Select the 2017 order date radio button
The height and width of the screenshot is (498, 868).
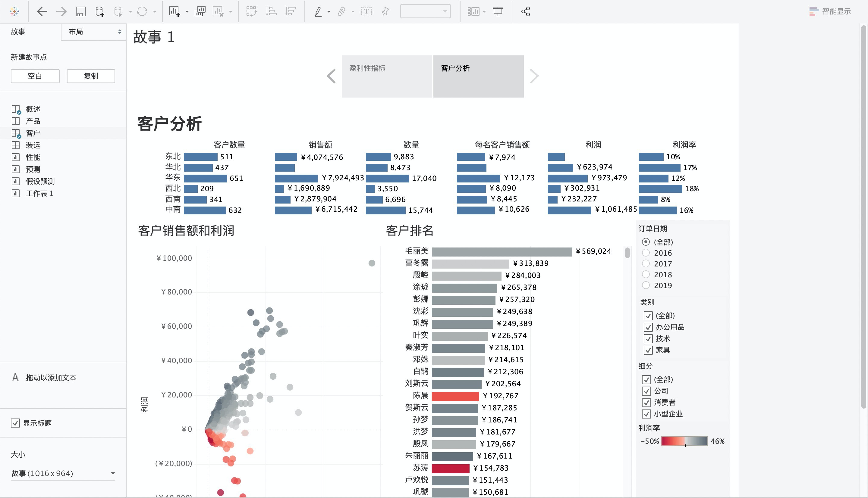tap(646, 264)
